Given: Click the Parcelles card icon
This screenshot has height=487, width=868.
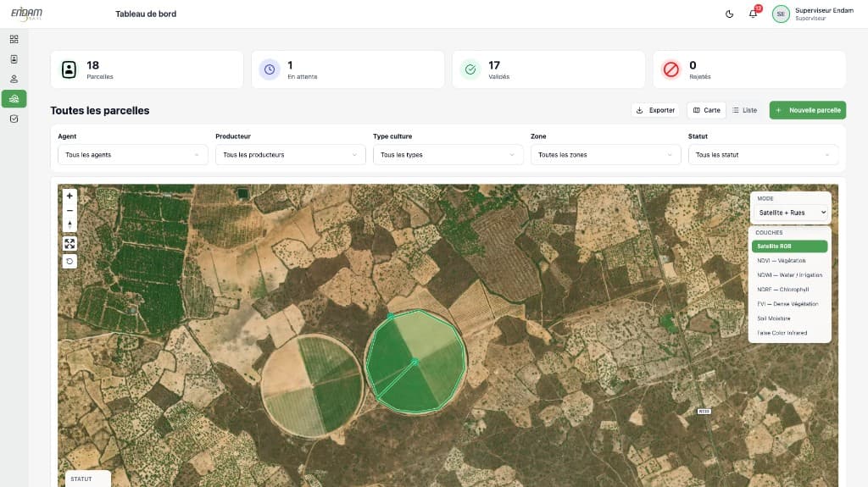Looking at the screenshot, I should point(70,69).
